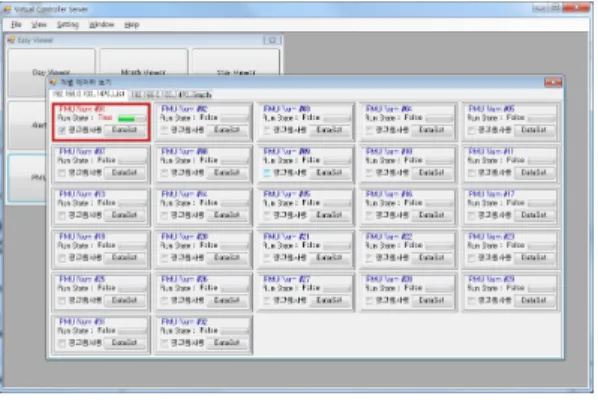
Task: Check the PMU Num #05 checkbox
Action: (472, 130)
